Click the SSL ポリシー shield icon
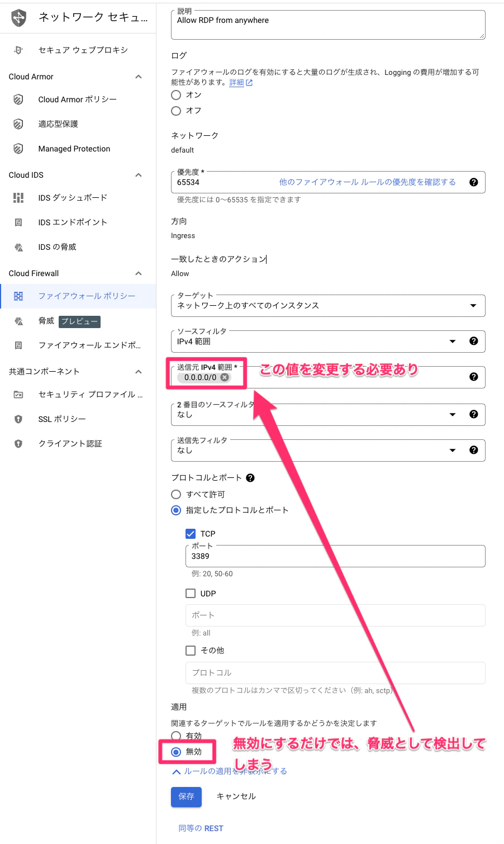The height and width of the screenshot is (844, 504). [x=18, y=419]
